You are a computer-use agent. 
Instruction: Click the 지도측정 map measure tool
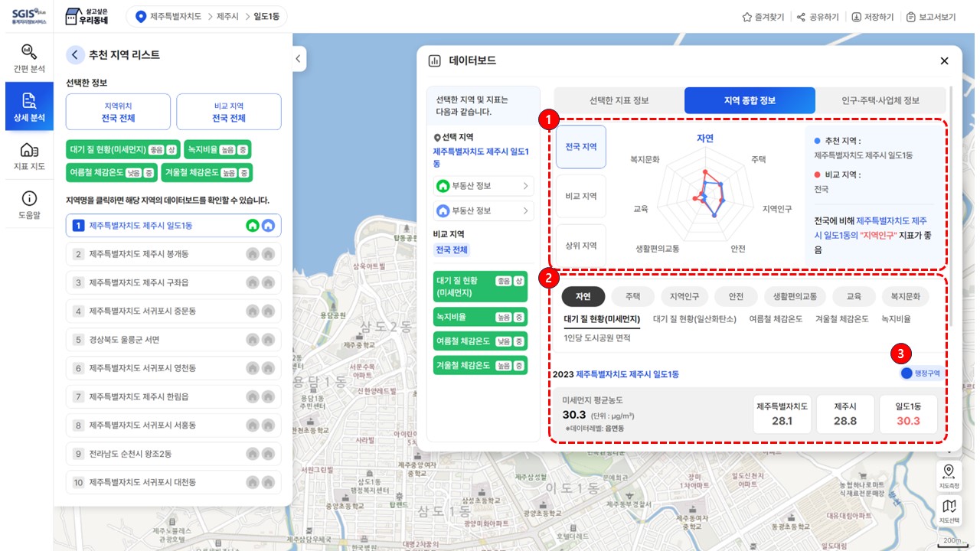point(949,474)
